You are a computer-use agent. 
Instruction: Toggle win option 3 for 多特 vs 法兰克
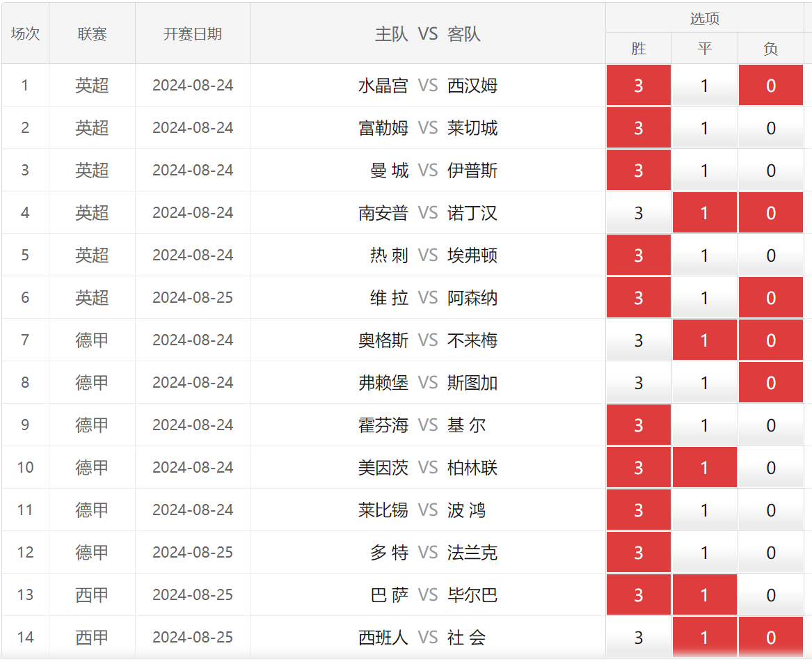tap(639, 552)
